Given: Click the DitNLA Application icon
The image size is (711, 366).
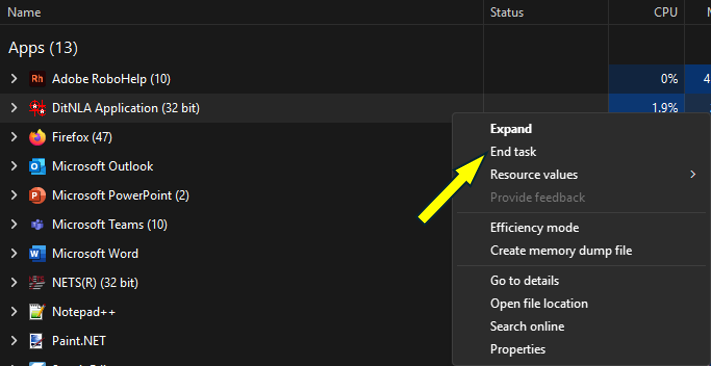Looking at the screenshot, I should 37,108.
